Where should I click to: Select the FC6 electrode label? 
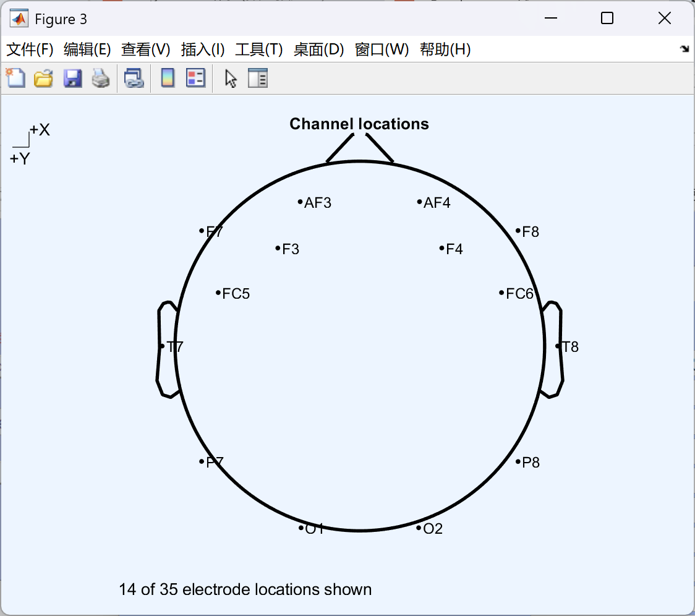point(519,294)
